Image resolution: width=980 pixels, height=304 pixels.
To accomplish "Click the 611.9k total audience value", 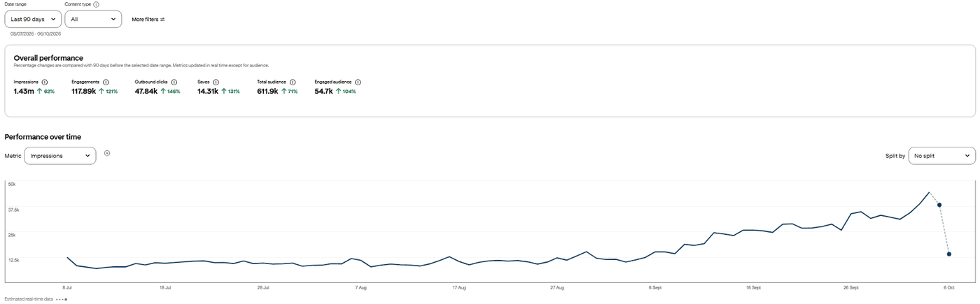I will [x=267, y=91].
